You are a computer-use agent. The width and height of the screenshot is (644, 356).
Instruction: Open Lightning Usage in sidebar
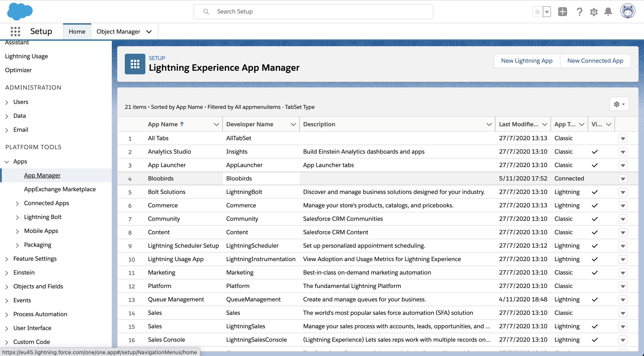point(27,56)
